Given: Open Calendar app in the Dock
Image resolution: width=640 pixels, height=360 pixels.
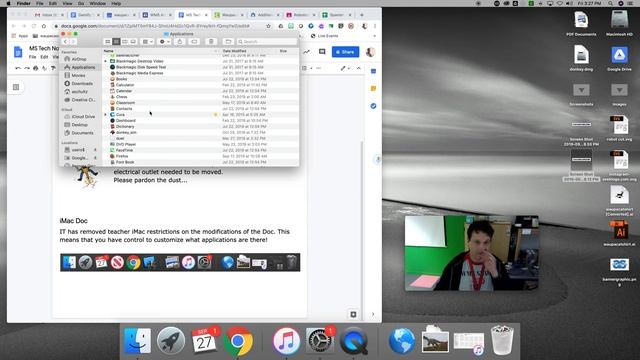Looking at the screenshot, I should coord(204,340).
